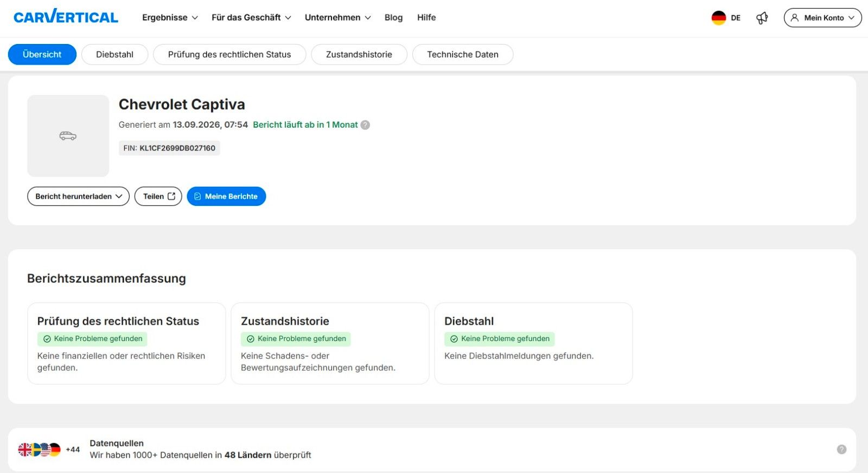Expand the Unternehmen menu
This screenshot has width=868, height=473.
tap(337, 17)
